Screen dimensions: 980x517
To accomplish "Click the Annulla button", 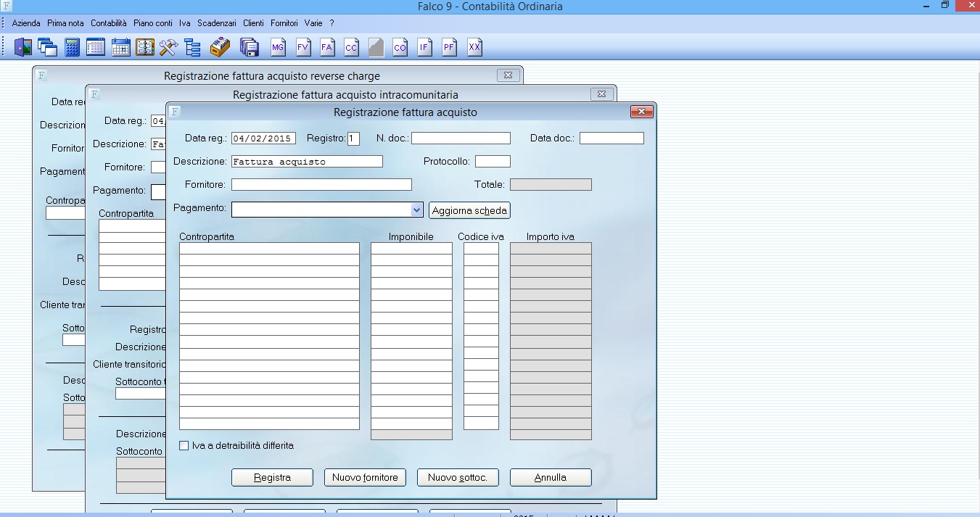I will pyautogui.click(x=551, y=478).
